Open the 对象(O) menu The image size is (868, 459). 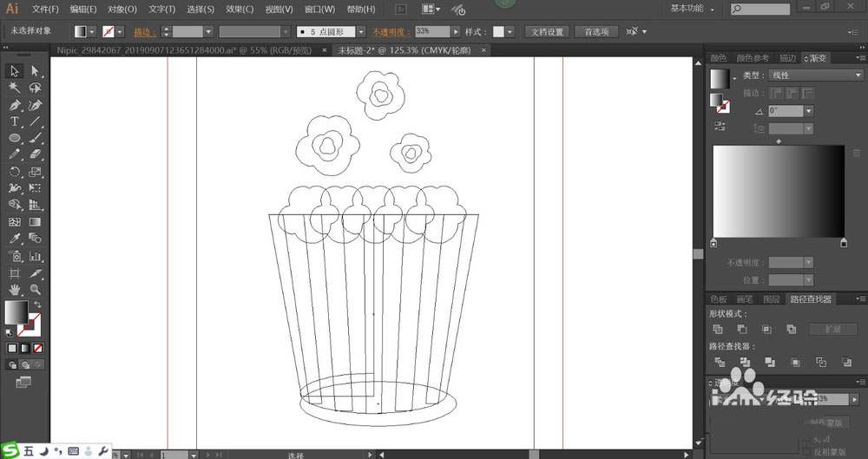(122, 10)
